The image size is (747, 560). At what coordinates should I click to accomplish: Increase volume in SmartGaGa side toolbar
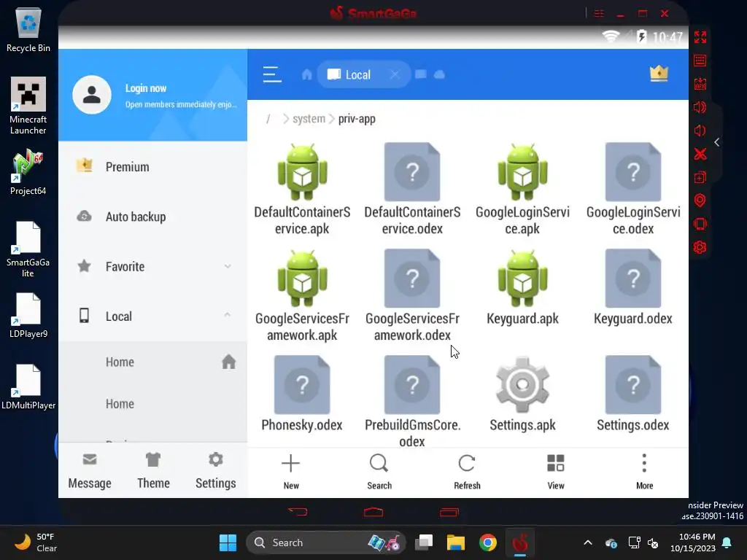click(x=700, y=107)
